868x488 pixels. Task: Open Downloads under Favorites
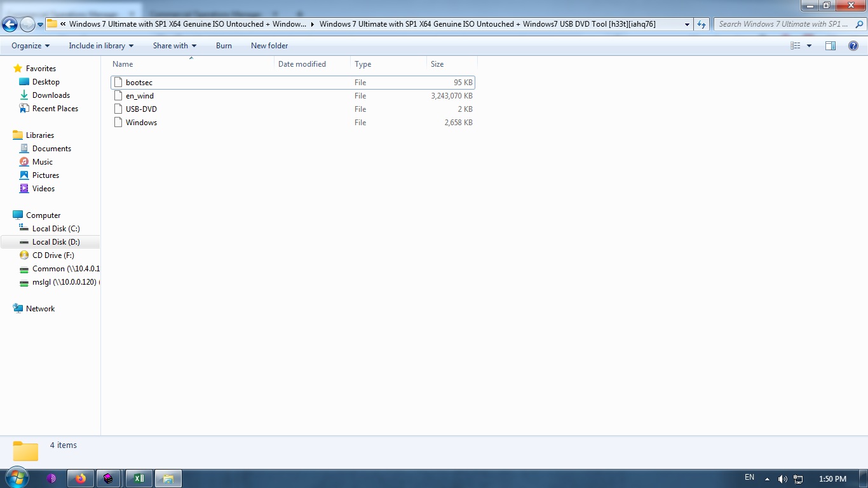pyautogui.click(x=51, y=95)
